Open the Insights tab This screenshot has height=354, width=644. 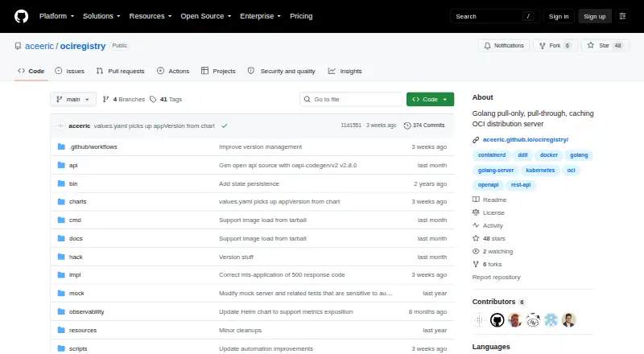pos(345,71)
